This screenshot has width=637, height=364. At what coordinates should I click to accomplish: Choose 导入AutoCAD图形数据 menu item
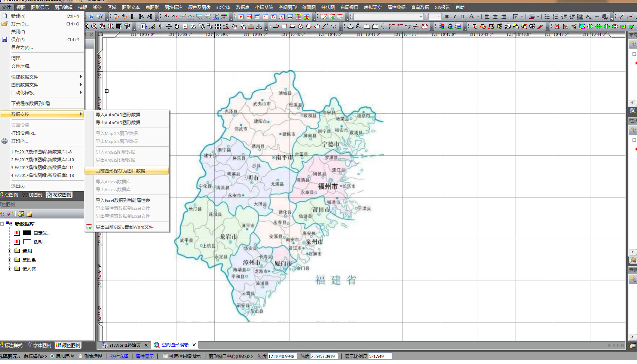[x=127, y=115]
